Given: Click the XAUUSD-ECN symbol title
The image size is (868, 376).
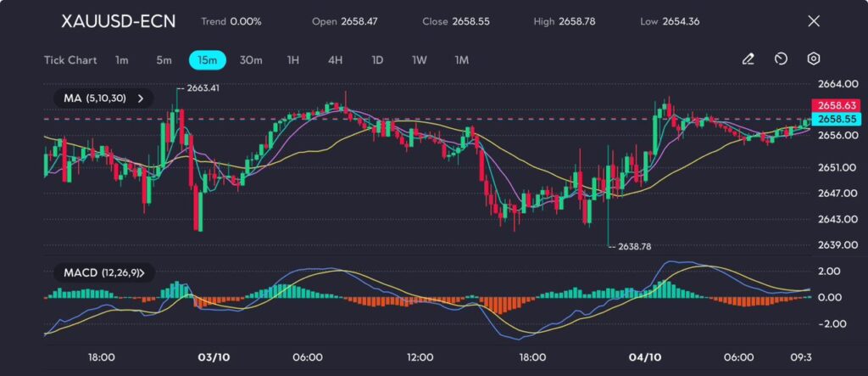Looking at the screenshot, I should click(x=119, y=21).
